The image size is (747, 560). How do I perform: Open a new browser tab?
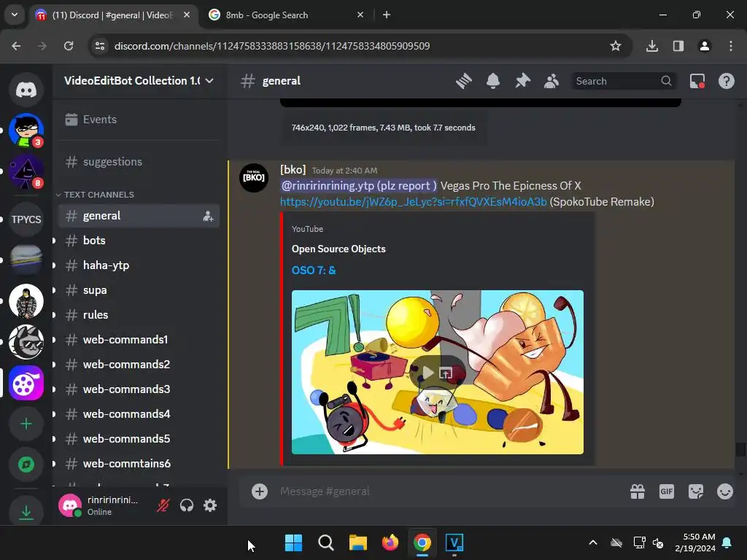click(x=387, y=15)
